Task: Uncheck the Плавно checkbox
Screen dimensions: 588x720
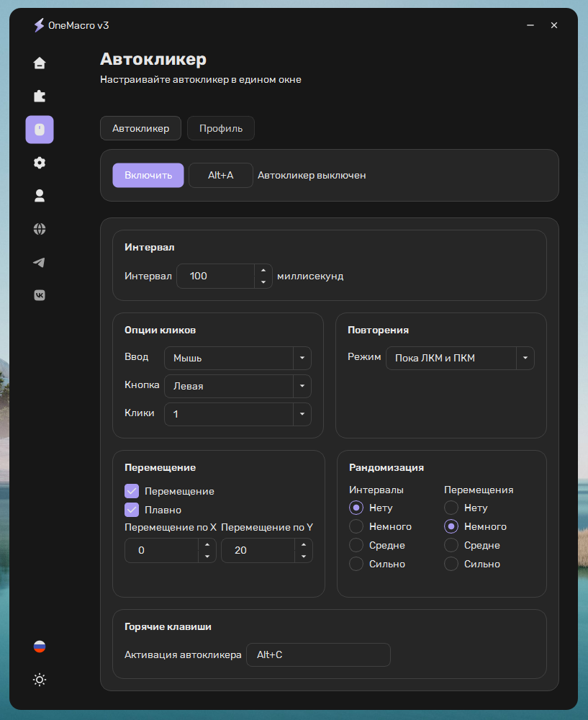Action: (x=132, y=510)
